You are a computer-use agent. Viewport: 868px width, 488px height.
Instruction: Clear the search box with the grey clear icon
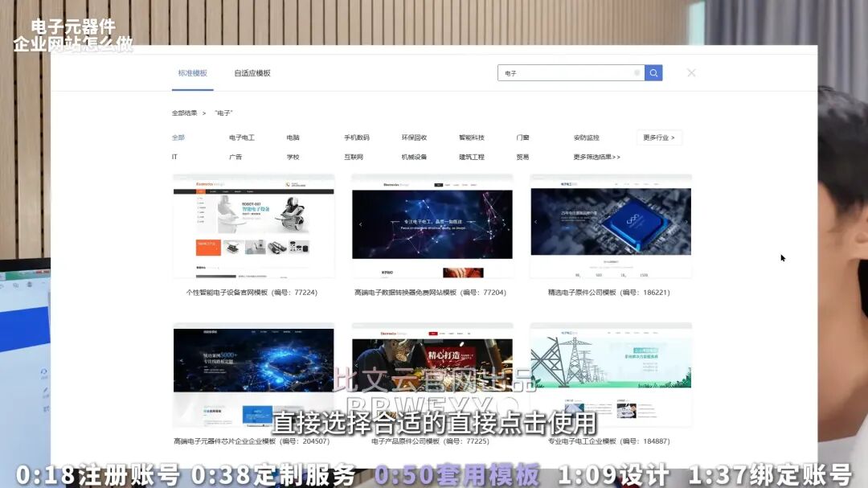point(637,73)
